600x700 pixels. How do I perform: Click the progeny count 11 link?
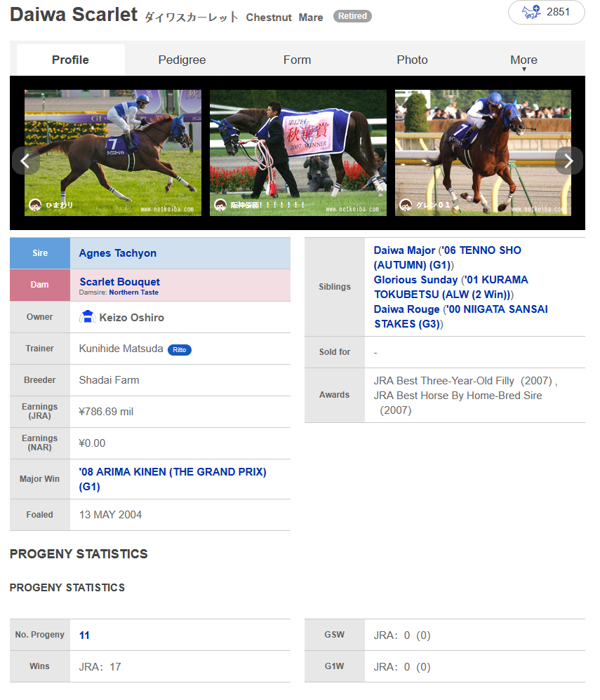[x=84, y=635]
